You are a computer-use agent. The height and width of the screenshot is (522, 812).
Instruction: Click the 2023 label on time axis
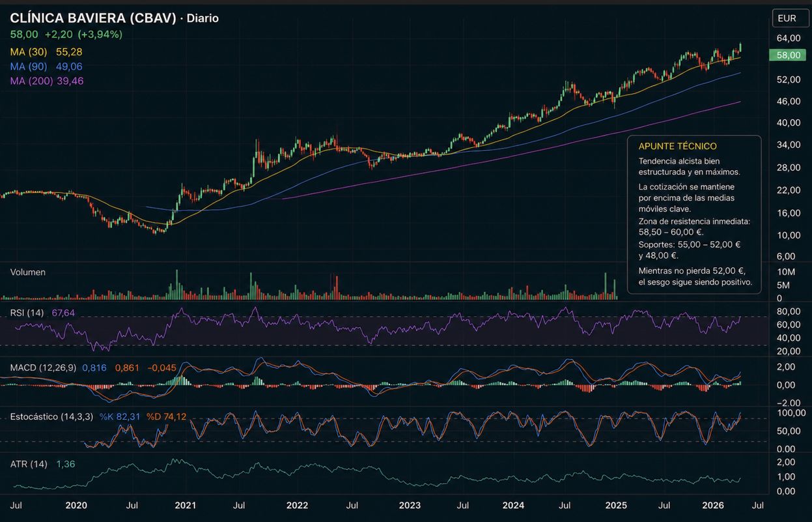[x=410, y=505]
